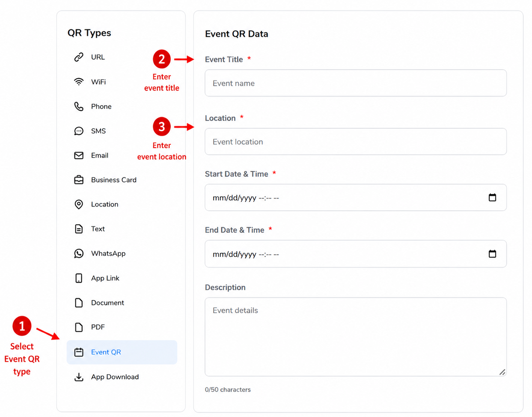Choose the SMS QR type
This screenshot has width=532, height=417.
click(98, 131)
